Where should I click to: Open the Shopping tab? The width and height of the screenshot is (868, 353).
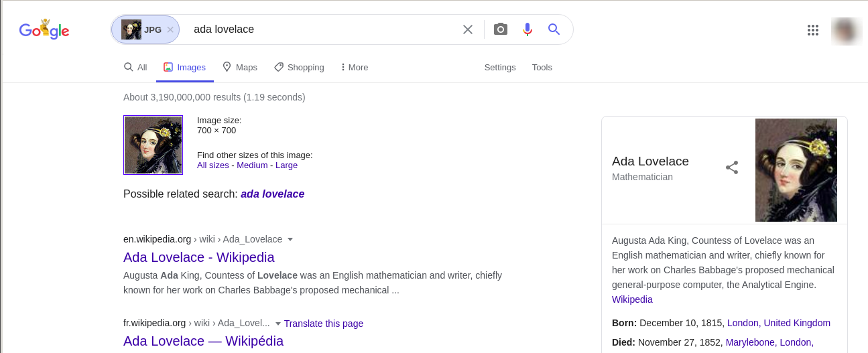pos(299,68)
